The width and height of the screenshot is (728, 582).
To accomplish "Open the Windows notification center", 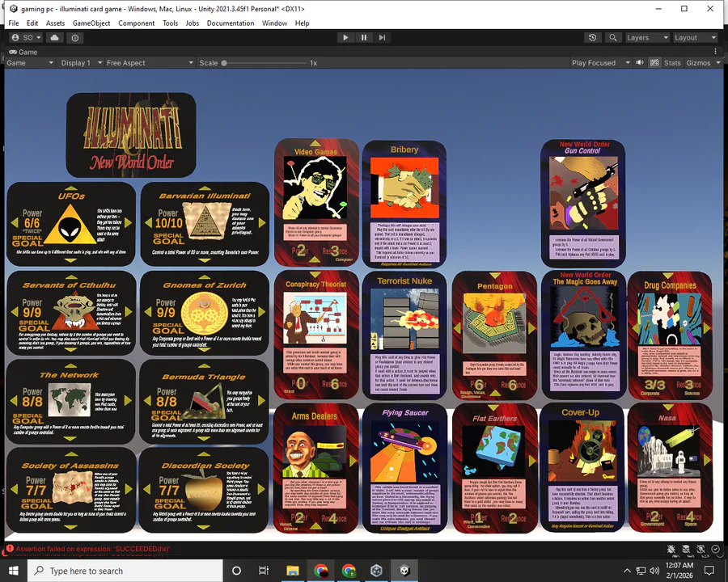I will tap(709, 571).
